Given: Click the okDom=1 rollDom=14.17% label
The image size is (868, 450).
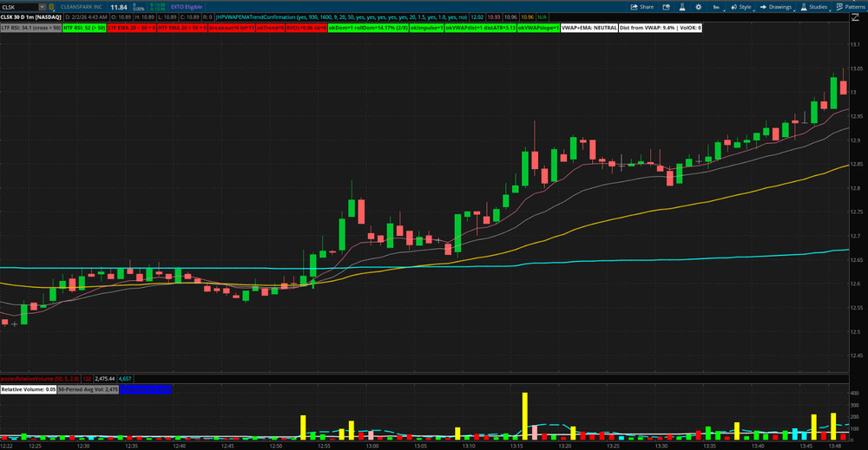Looking at the screenshot, I should [x=368, y=28].
